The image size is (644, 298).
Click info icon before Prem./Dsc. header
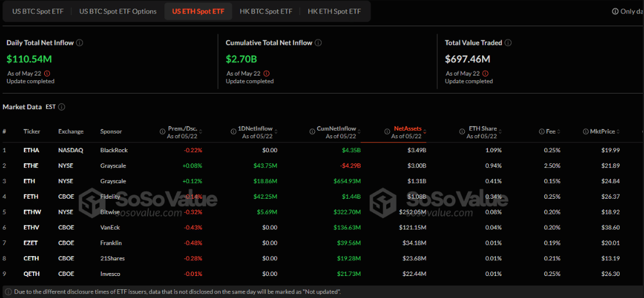click(163, 131)
